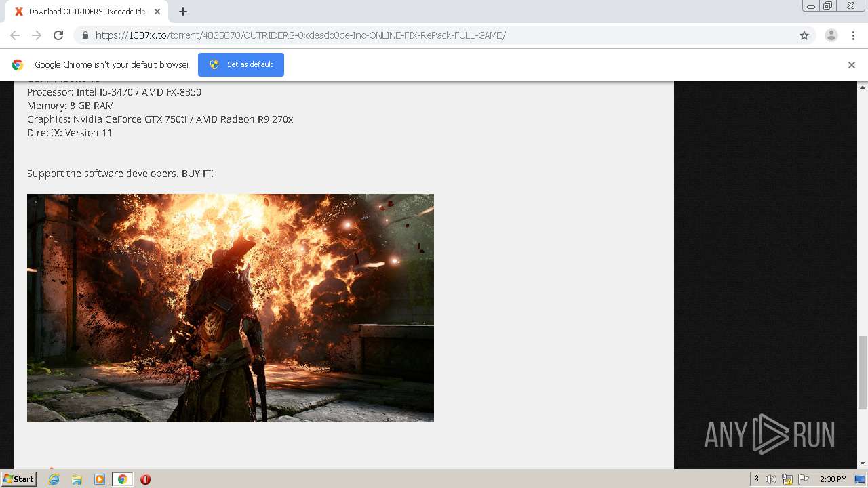This screenshot has width=868, height=488.
Task: View site security lock info
Action: (85, 35)
